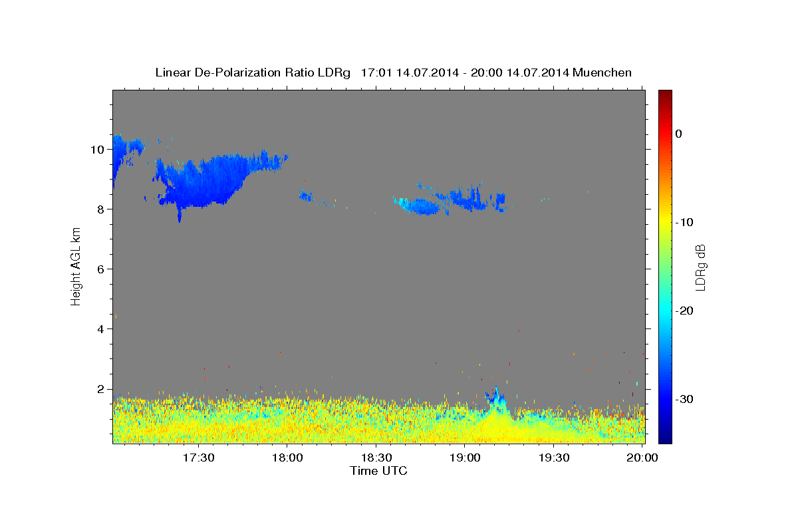Click the cyan cloud layer at 8 km near 18:45
The image size is (798, 532).
(x=420, y=207)
